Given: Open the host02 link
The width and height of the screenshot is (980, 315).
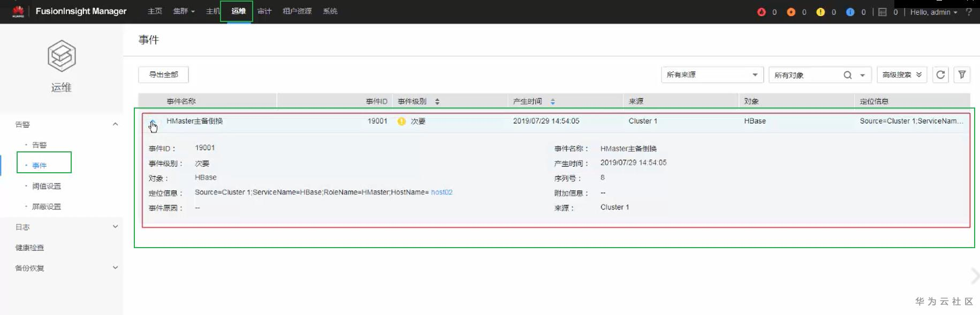Looking at the screenshot, I should coord(442,192).
